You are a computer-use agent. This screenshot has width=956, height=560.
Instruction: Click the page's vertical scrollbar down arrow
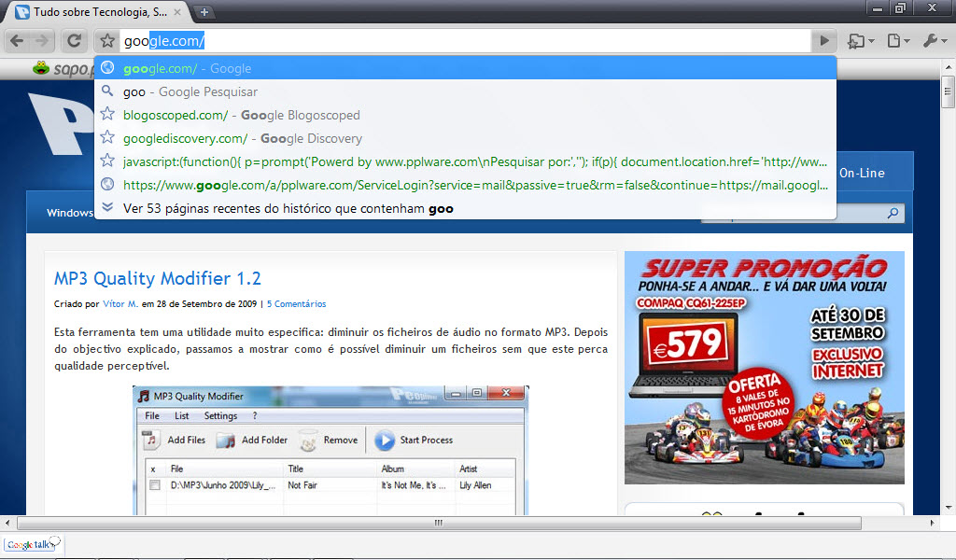[x=949, y=508]
